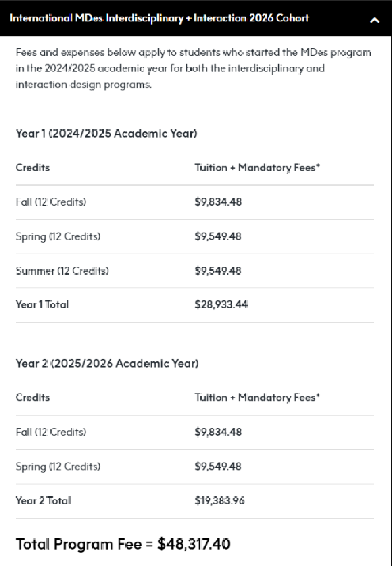
Task: Collapse the 2026 Cohort accordion chevron
Action: 375,20
